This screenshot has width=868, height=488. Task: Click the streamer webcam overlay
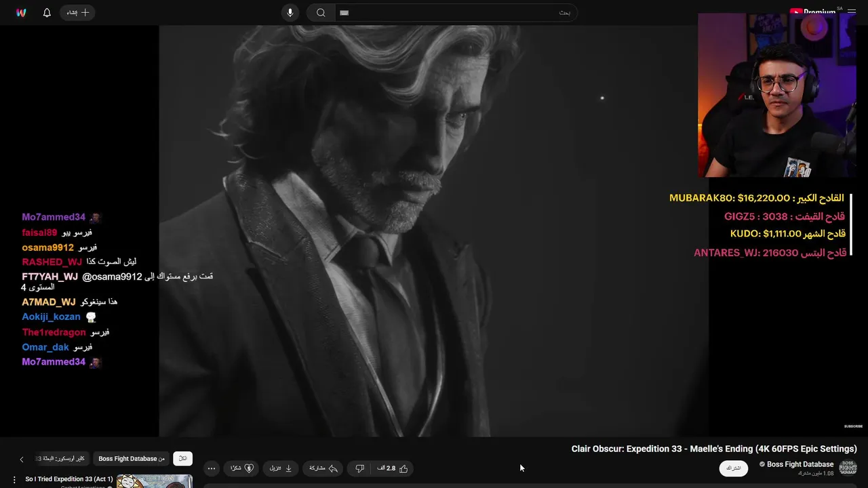777,95
